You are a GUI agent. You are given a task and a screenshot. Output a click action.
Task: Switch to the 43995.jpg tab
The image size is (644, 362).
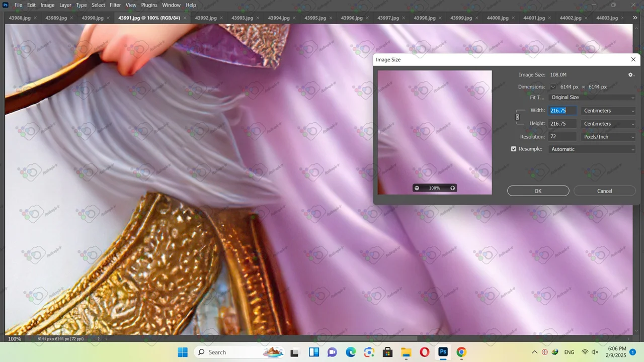click(315, 18)
